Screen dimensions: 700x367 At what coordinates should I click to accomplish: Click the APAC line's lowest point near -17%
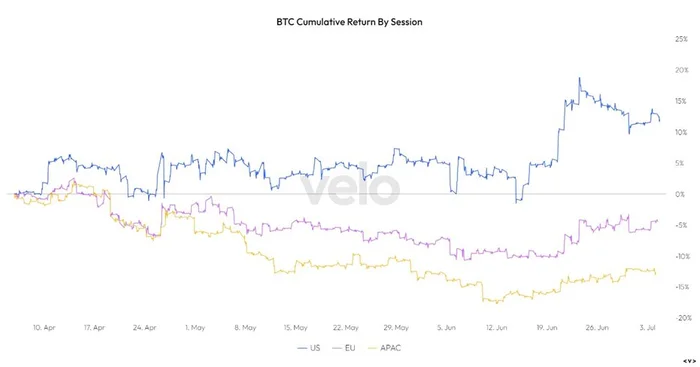pos(497,303)
